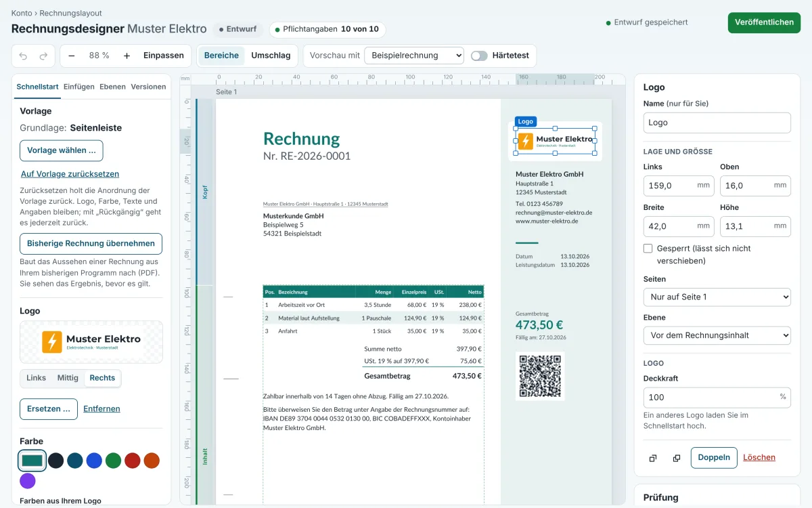Open the Seiten dropdown 'Nur auf Seite 1'
812x508 pixels.
pos(717,297)
